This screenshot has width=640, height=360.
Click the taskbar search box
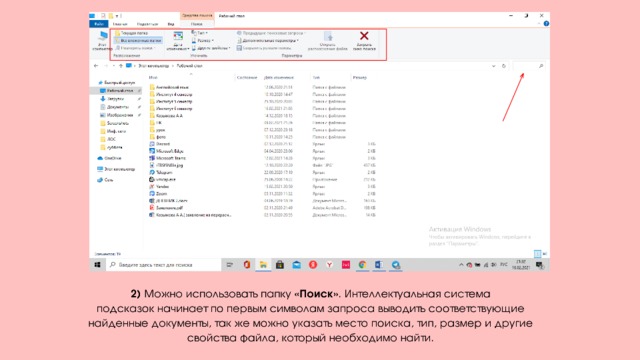point(163,265)
